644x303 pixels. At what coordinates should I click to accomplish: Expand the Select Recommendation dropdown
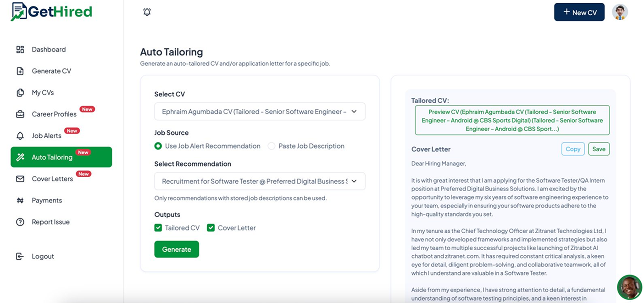(260, 181)
